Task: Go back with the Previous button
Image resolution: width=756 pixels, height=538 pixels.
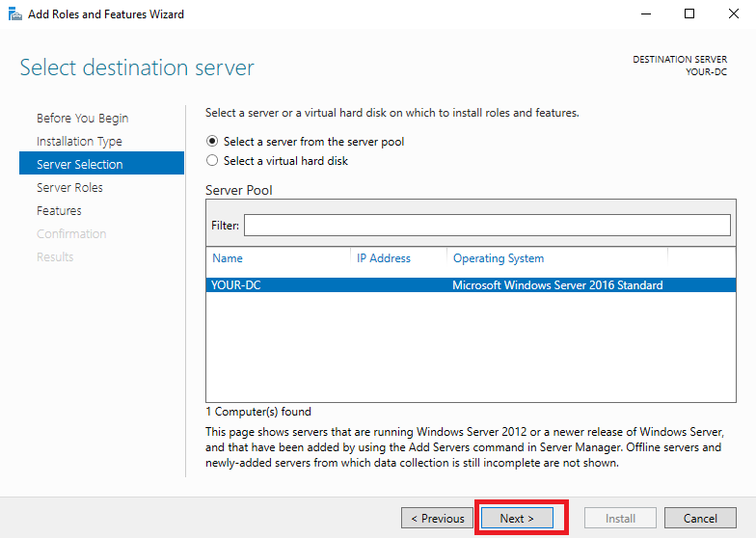Action: pos(437,519)
